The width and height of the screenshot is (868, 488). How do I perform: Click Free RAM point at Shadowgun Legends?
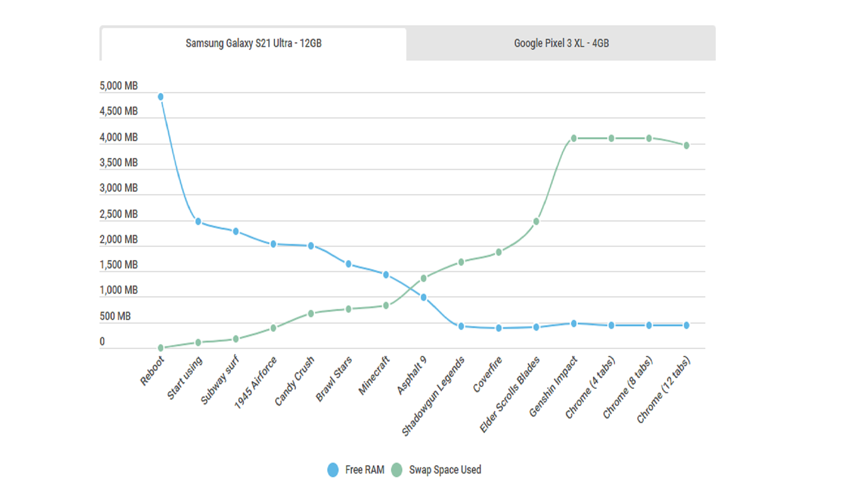461,326
